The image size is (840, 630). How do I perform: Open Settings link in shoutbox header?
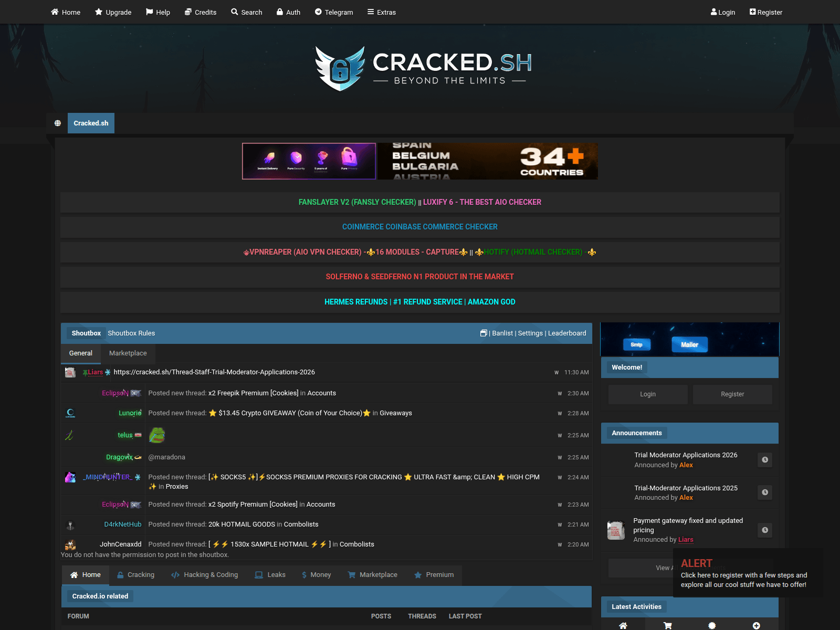tap(530, 333)
